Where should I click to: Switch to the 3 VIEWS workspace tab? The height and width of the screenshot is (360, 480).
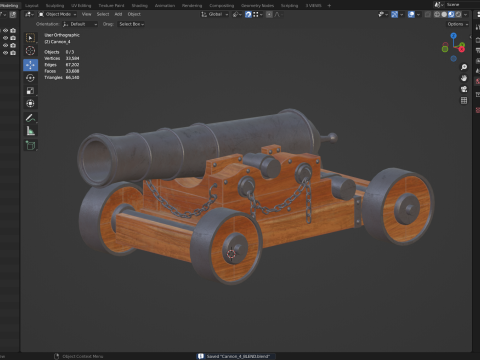click(x=313, y=5)
